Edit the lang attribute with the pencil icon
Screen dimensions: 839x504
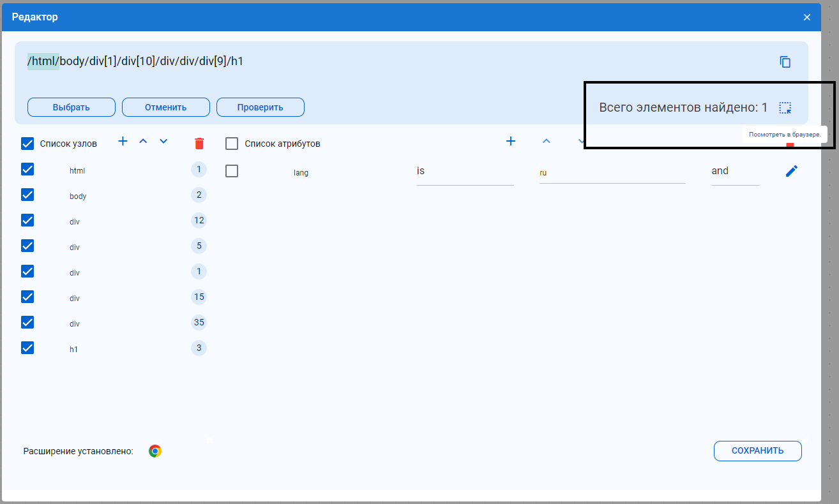(792, 171)
